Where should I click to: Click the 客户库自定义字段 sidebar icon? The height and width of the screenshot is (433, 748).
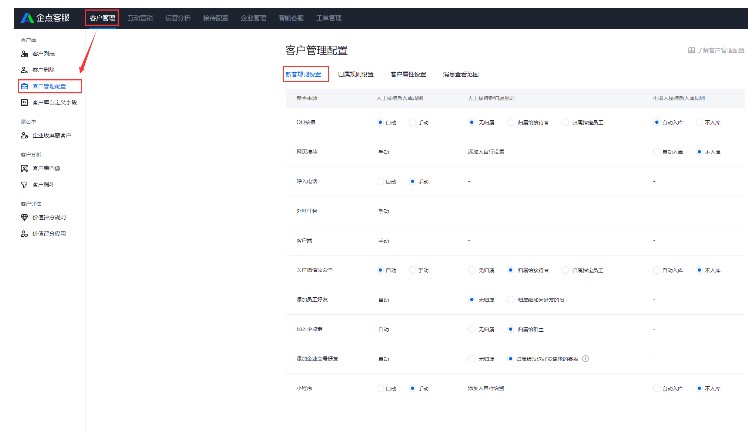click(x=24, y=103)
